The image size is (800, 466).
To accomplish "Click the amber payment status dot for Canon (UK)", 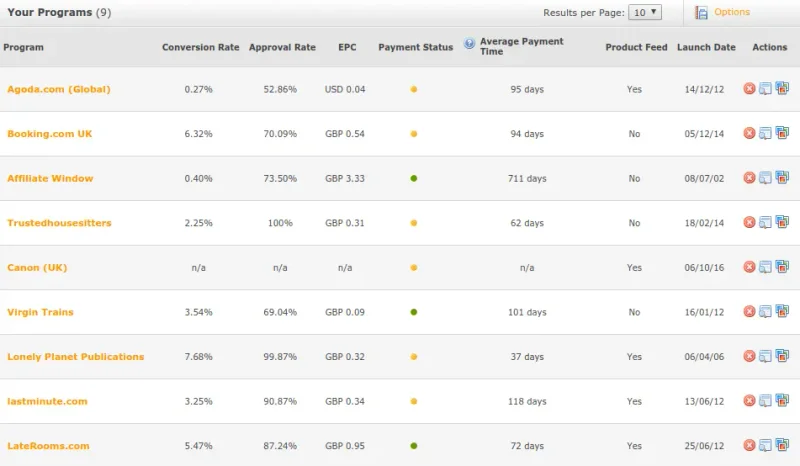I will (414, 267).
